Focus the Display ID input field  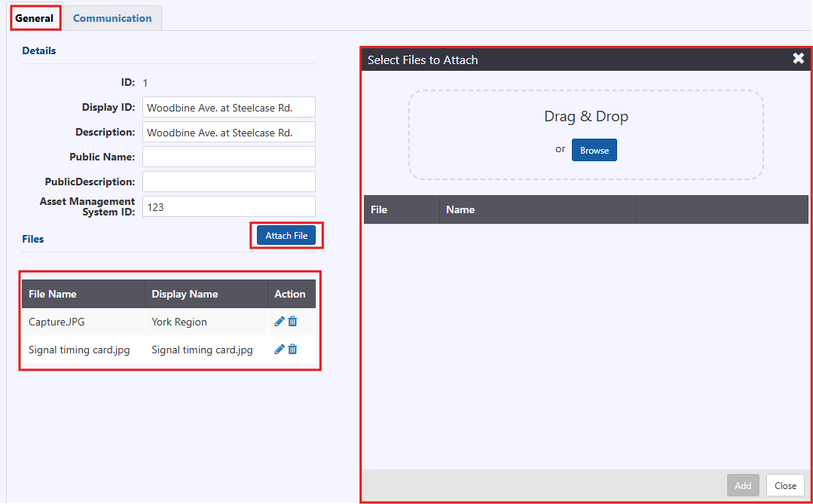click(228, 108)
